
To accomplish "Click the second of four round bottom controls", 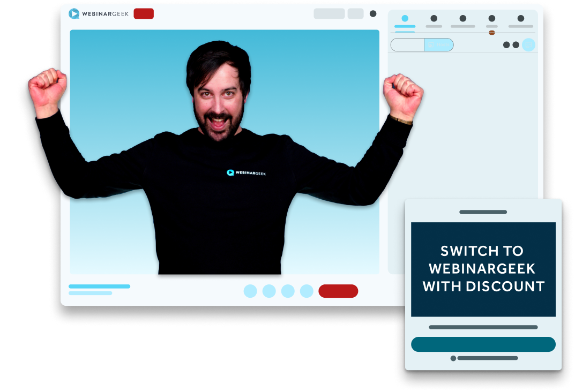I will pos(269,291).
